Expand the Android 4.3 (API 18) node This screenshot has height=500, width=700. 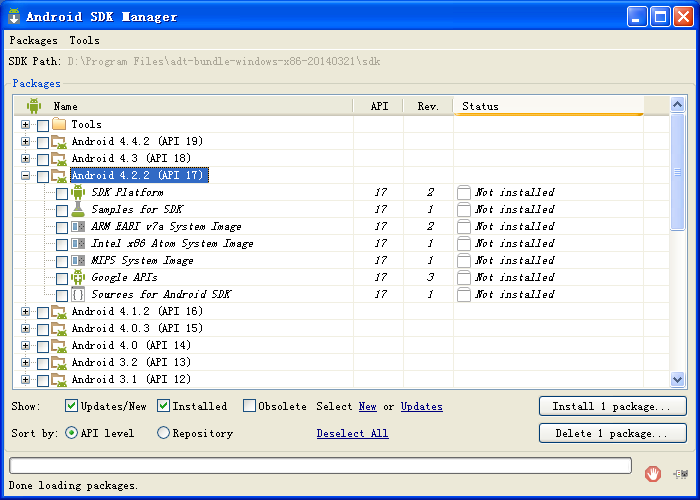pyautogui.click(x=25, y=158)
